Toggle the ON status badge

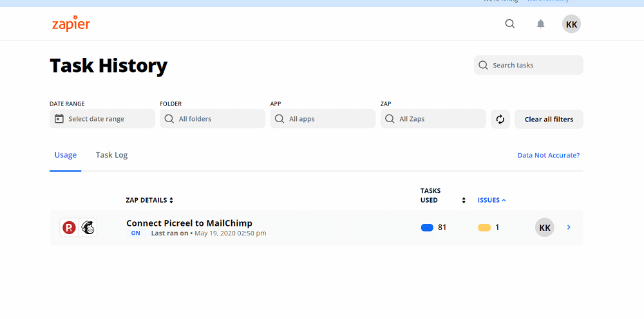pyautogui.click(x=135, y=233)
